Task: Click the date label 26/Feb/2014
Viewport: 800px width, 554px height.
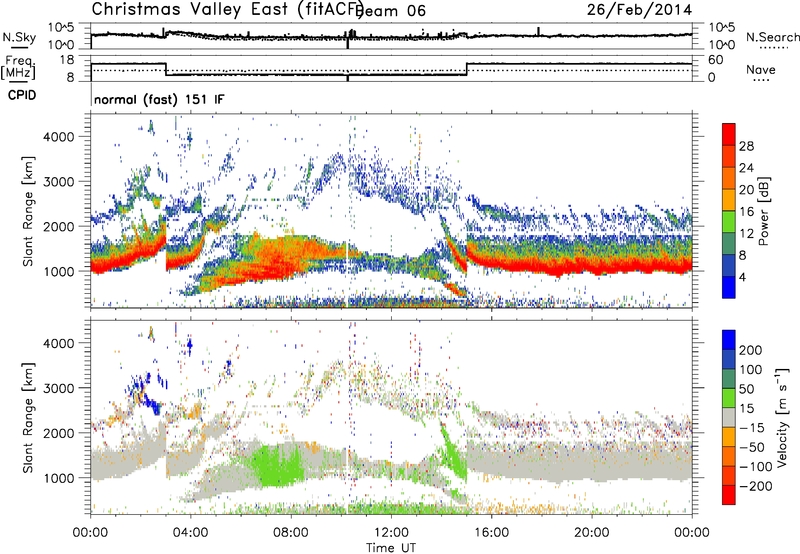Action: (639, 9)
